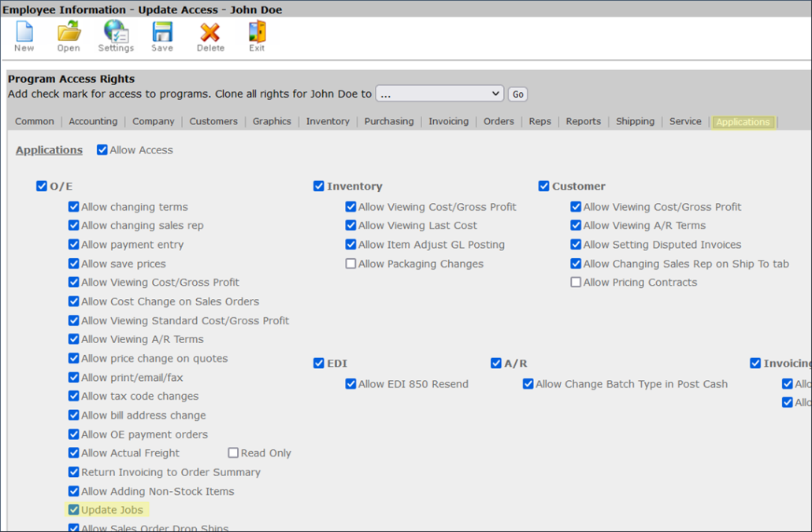Viewport: 812px width, 532px height.
Task: Select the Invoicing tab
Action: [x=448, y=121]
